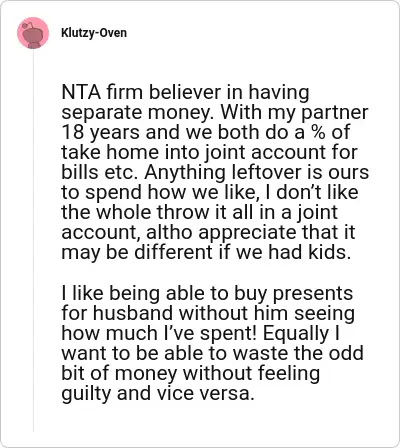Click the text 'bills etc. Anything leftover is ours'

pyautogui.click(x=215, y=172)
